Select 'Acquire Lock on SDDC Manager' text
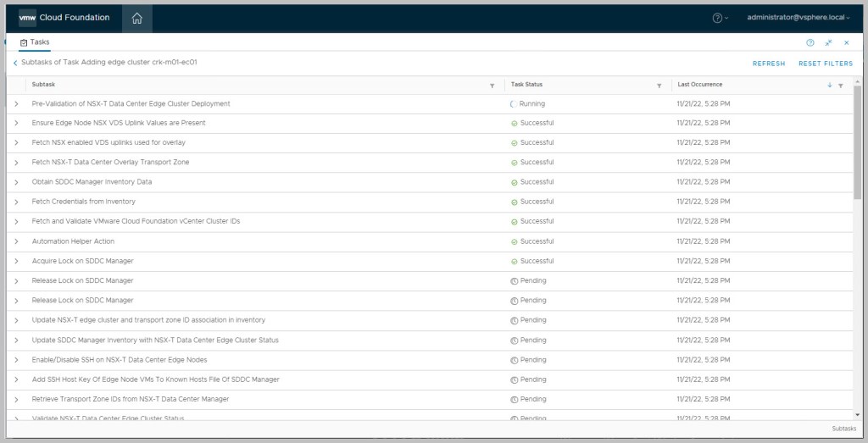The height and width of the screenshot is (443, 868). pyautogui.click(x=82, y=261)
